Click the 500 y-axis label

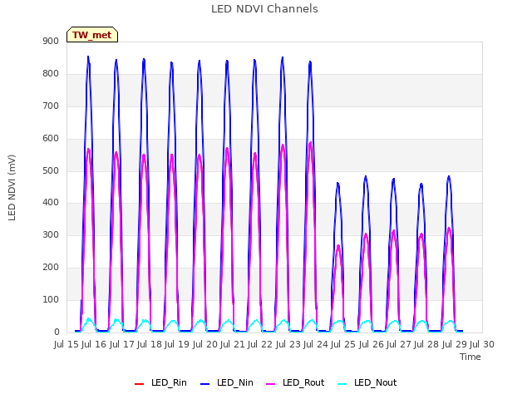51,171
